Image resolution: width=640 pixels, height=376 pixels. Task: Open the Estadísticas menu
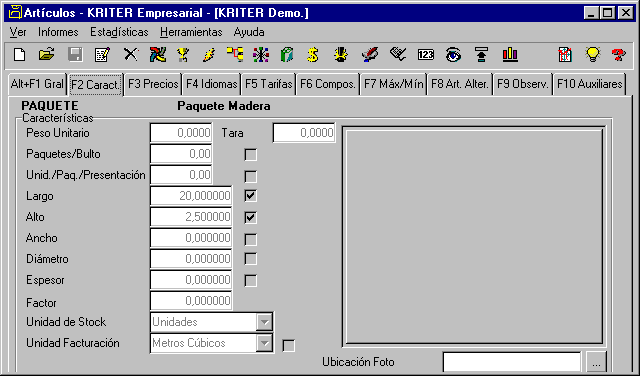click(x=119, y=32)
